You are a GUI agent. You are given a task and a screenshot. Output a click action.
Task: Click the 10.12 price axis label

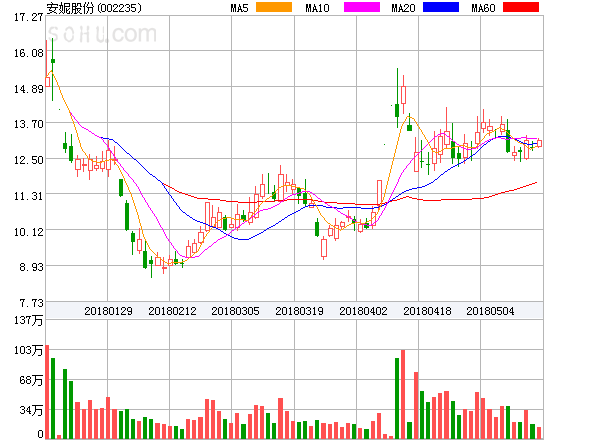click(28, 232)
